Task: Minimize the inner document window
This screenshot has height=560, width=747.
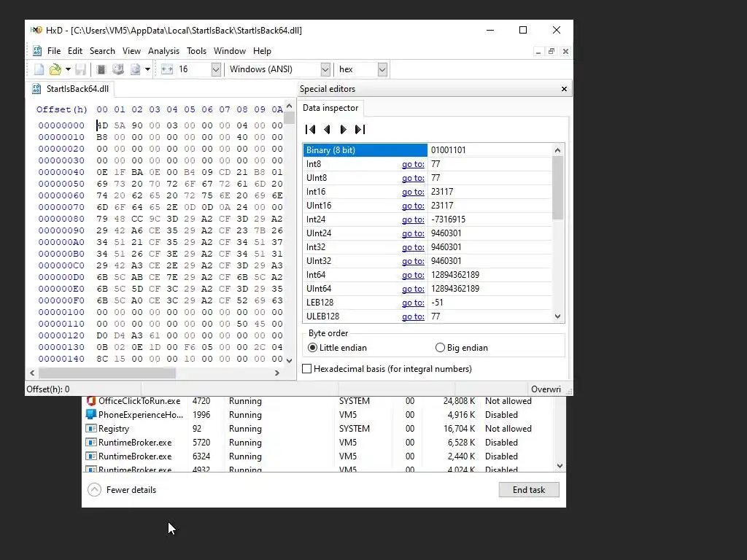Action: click(x=538, y=52)
